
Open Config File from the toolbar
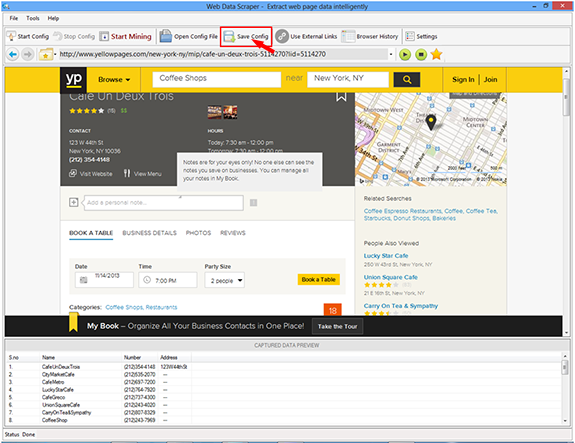(x=189, y=36)
